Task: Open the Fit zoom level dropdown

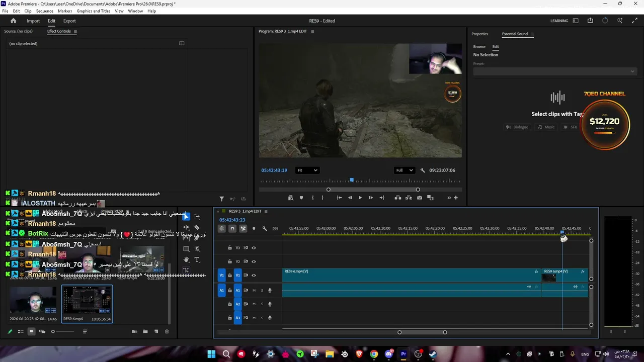Action: click(307, 170)
